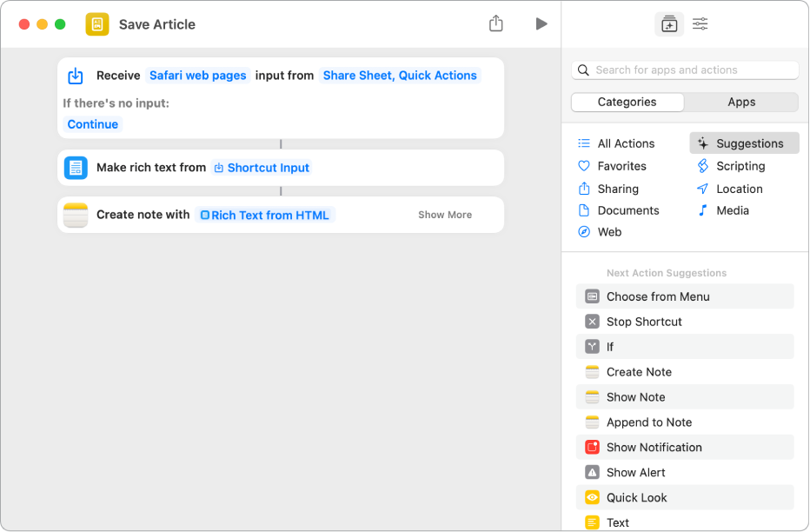
Task: Open the Share Sheet, Quick Actions dropdown
Action: [x=400, y=75]
